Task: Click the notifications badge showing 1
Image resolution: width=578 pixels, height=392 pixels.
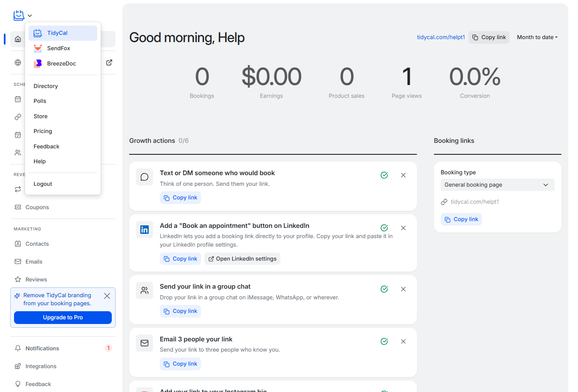Action: click(x=108, y=348)
